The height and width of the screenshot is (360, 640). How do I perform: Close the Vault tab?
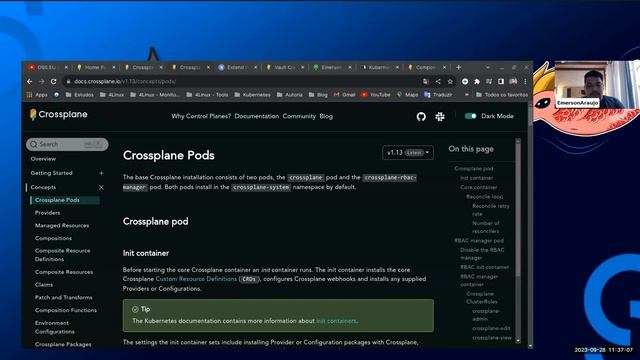tap(302, 67)
